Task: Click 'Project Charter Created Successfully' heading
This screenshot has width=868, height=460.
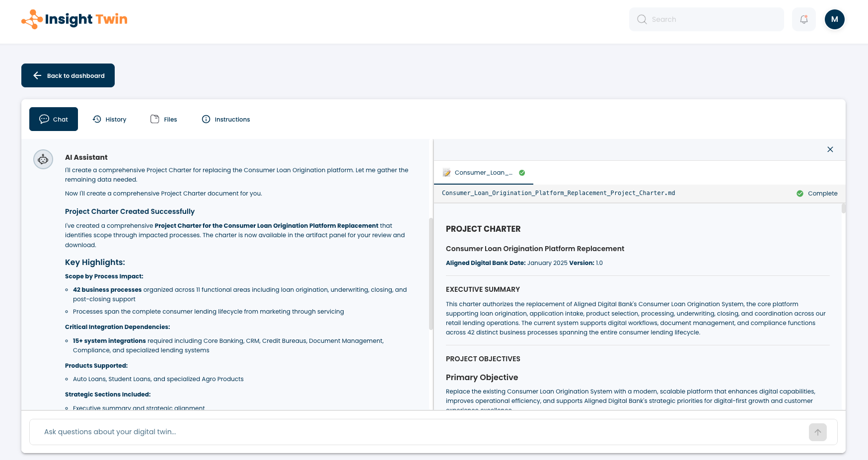Action: [130, 211]
